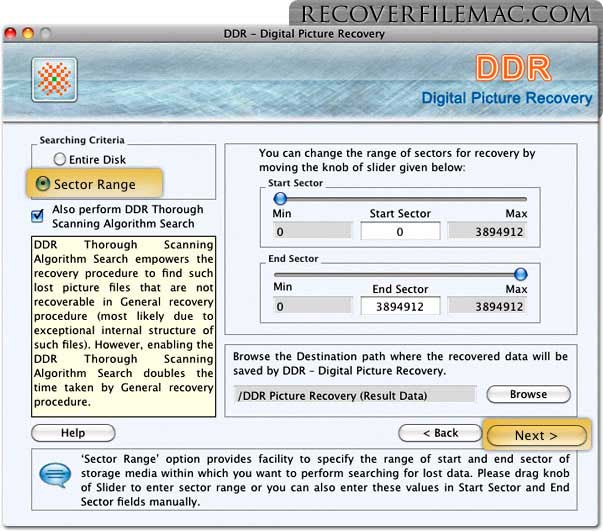Click the 'Searching Criteria' group label
Viewport: 603px width, 531px height.
82,140
